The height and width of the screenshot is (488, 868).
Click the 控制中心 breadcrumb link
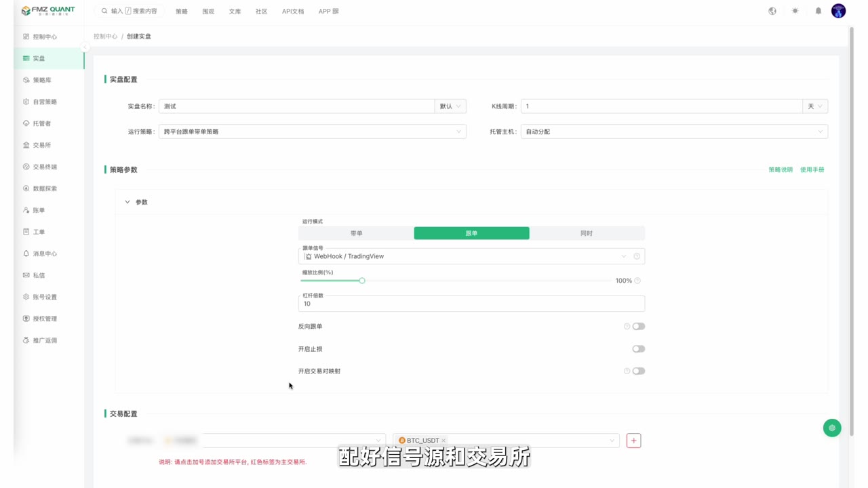(106, 36)
